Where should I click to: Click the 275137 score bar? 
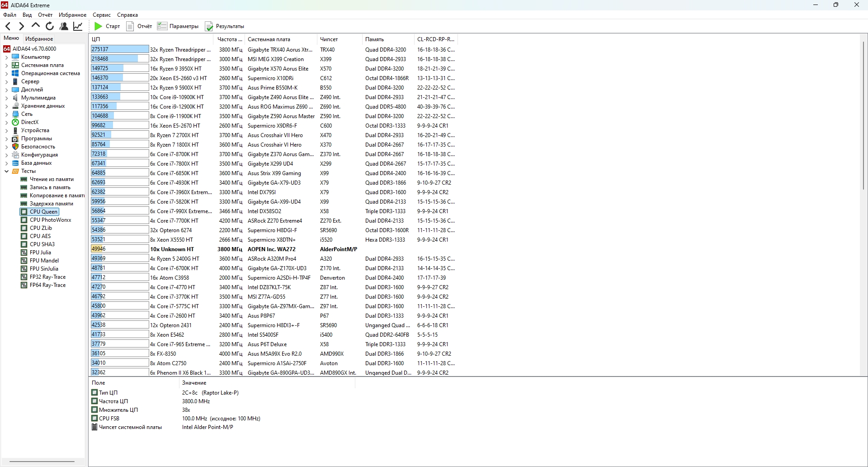pos(120,49)
